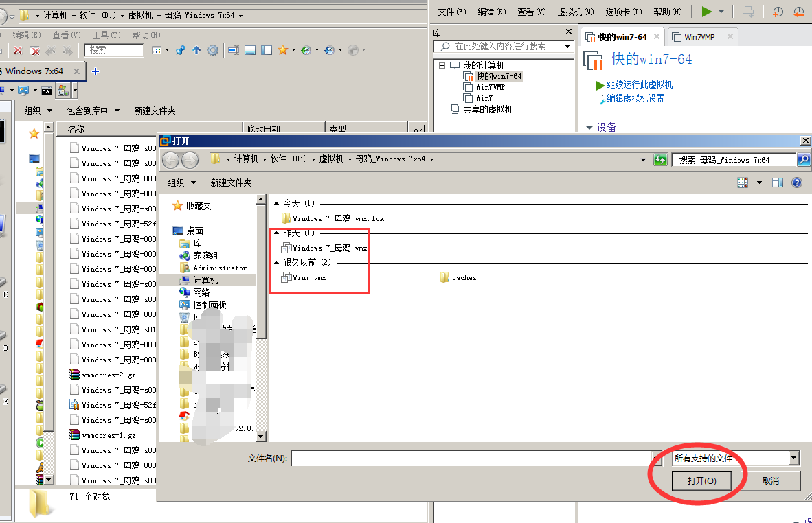
Task: Click the revert to snapshot icon
Action: [798, 12]
